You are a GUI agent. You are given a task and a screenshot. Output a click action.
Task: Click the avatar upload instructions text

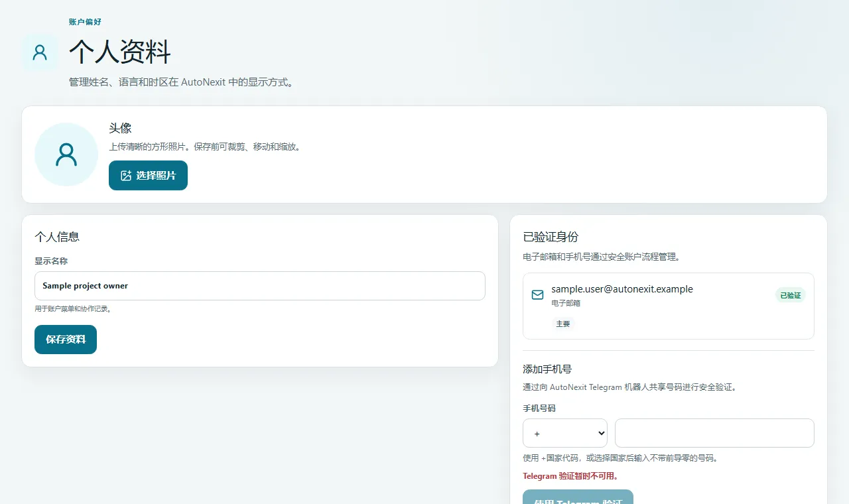pos(206,147)
